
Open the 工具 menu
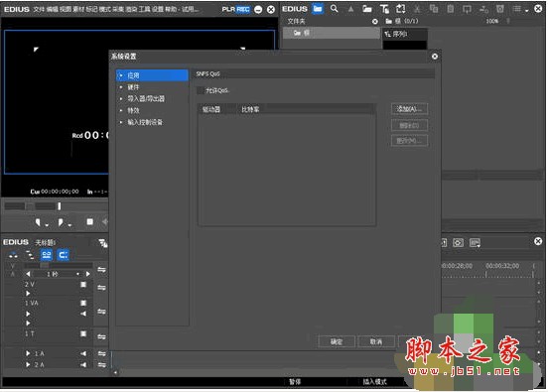144,9
